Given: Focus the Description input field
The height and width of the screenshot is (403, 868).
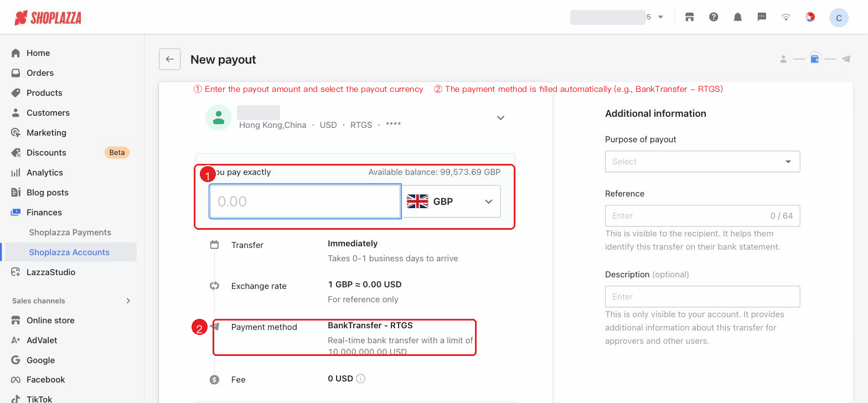Looking at the screenshot, I should pos(702,297).
